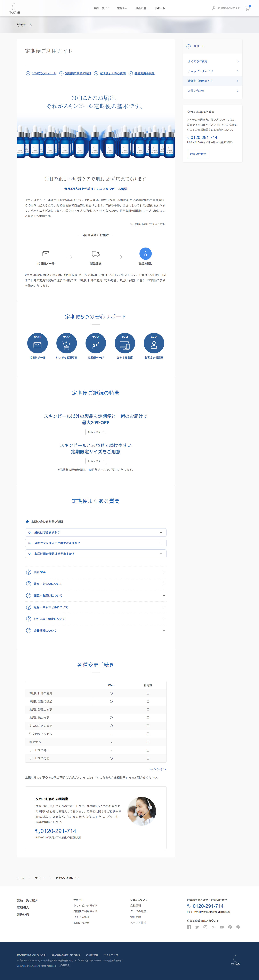The height and width of the screenshot is (980, 259).
Task: Click the phone icon beside sidebar 0120-291-714
Action: click(188, 137)
